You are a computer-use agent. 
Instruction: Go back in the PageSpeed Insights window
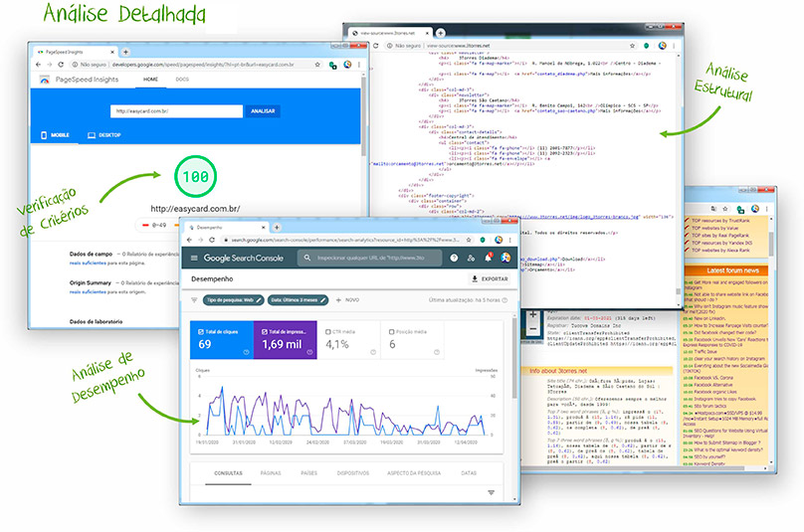pyautogui.click(x=38, y=65)
